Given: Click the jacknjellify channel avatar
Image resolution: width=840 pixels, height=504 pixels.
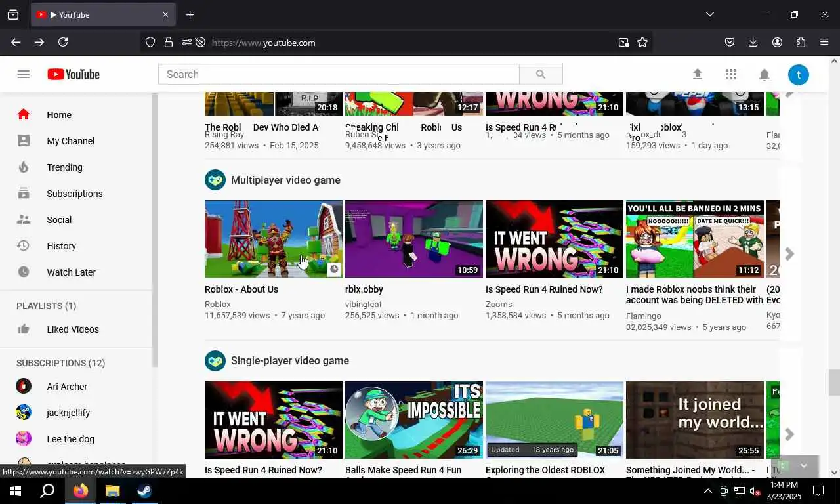Looking at the screenshot, I should pos(24,412).
